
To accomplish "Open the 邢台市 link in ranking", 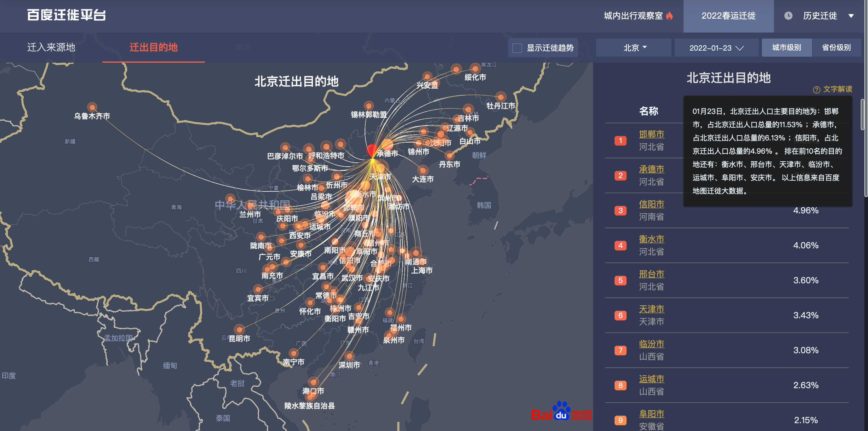I will coord(651,274).
